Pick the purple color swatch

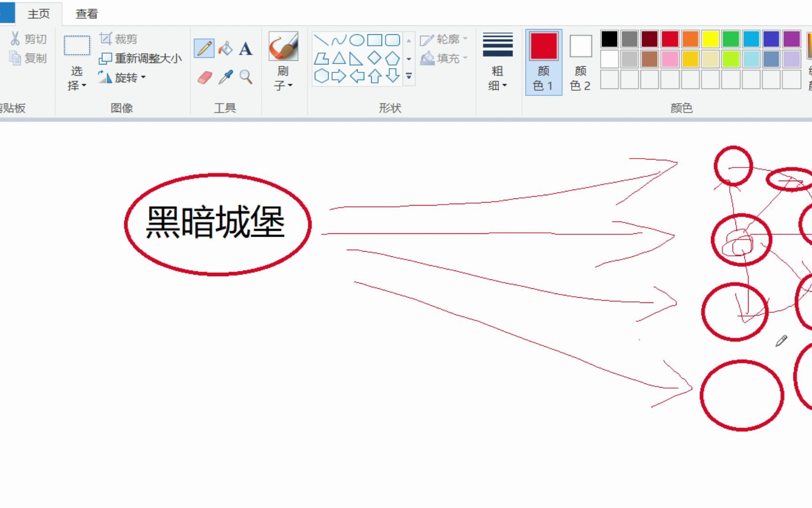[791, 39]
